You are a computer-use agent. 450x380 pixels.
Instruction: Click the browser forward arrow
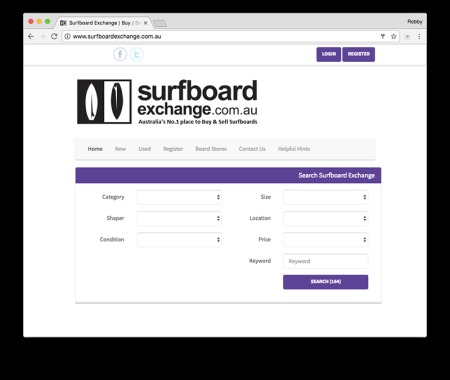click(42, 36)
